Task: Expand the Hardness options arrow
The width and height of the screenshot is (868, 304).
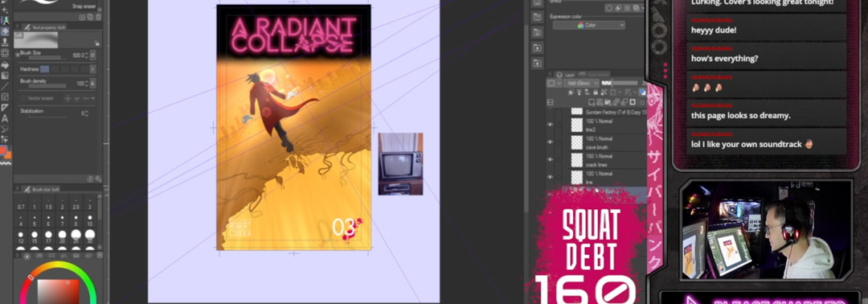Action: tap(92, 69)
